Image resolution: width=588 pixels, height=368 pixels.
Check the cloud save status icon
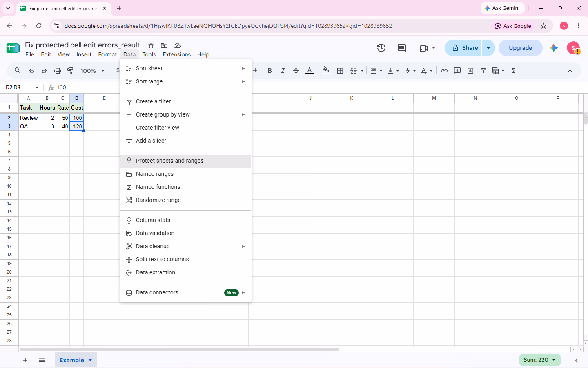[x=177, y=45]
